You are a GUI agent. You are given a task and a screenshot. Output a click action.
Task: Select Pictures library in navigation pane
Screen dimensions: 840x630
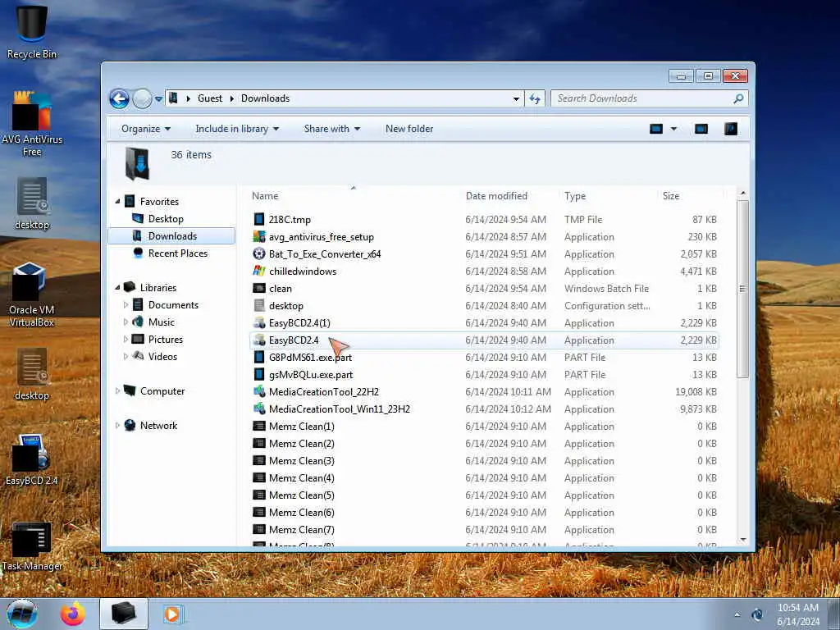[x=165, y=339]
